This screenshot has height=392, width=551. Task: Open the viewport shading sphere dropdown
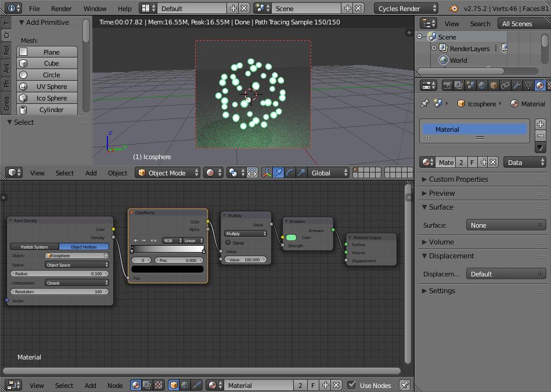213,172
